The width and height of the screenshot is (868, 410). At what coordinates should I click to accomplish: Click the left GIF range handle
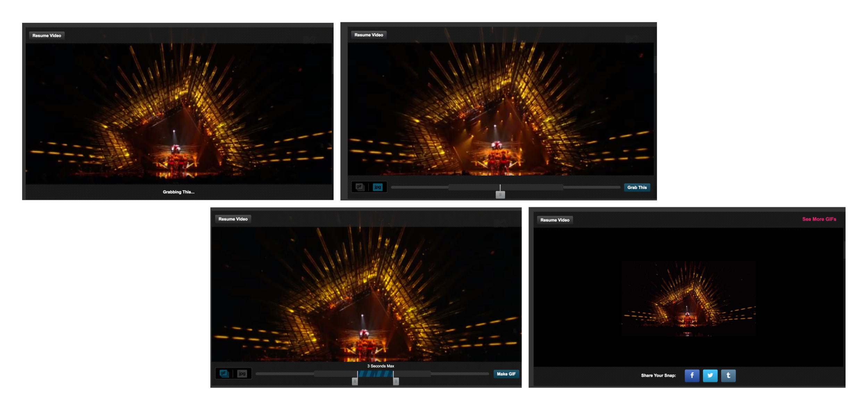coord(354,381)
